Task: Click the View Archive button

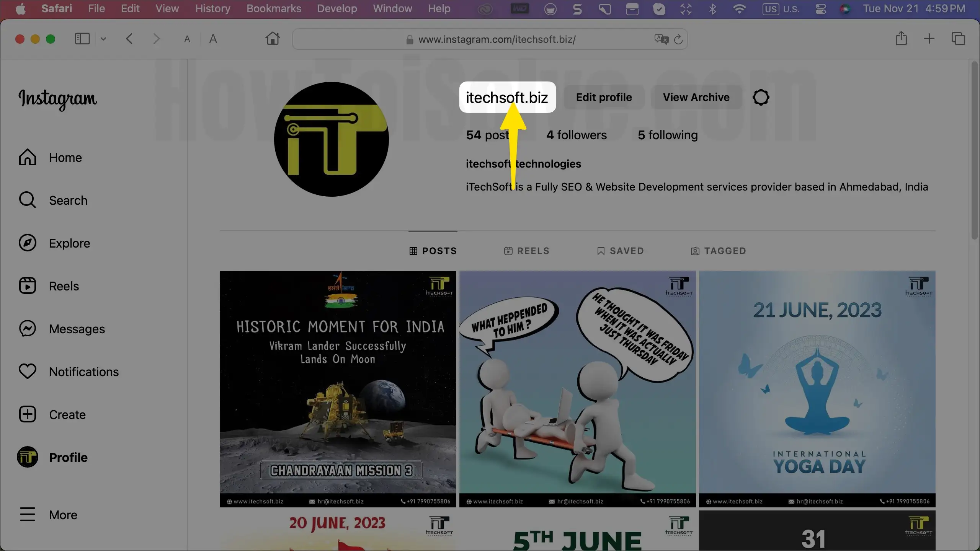Action: coord(696,97)
